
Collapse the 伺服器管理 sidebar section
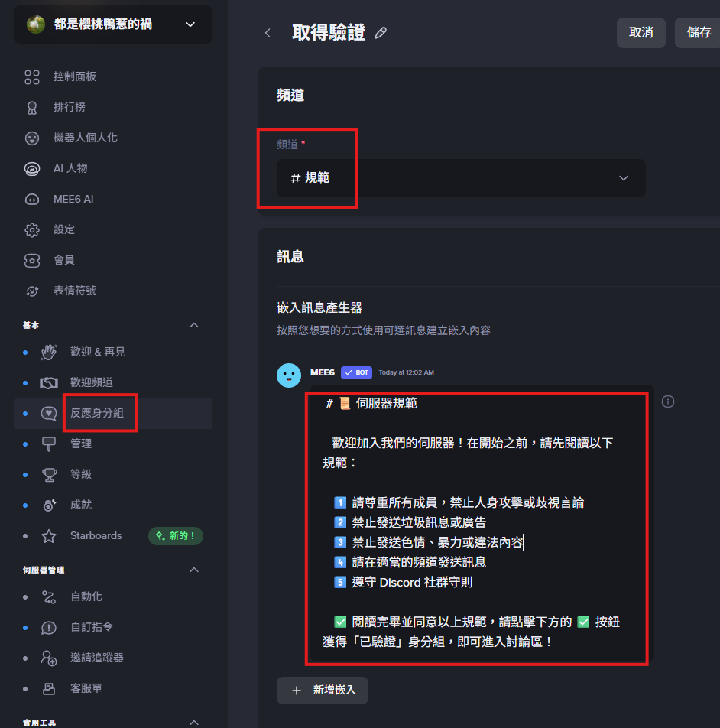194,570
